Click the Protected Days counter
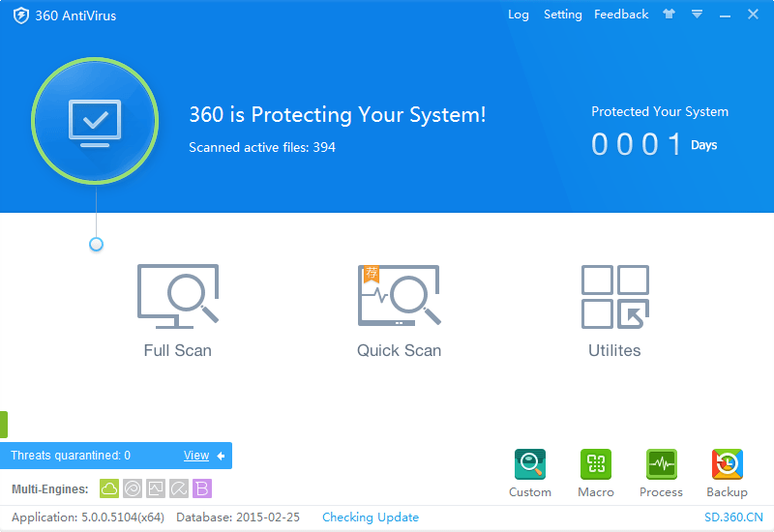The height and width of the screenshot is (532, 774). [654, 144]
